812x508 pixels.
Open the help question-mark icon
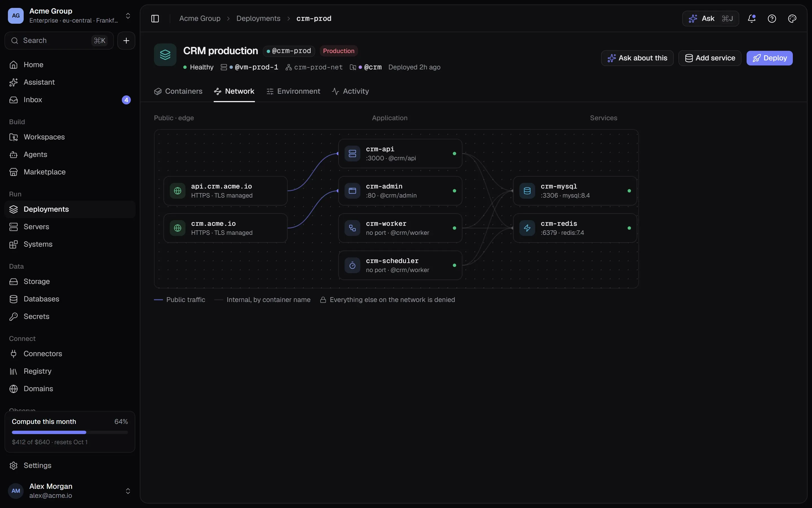pos(772,18)
